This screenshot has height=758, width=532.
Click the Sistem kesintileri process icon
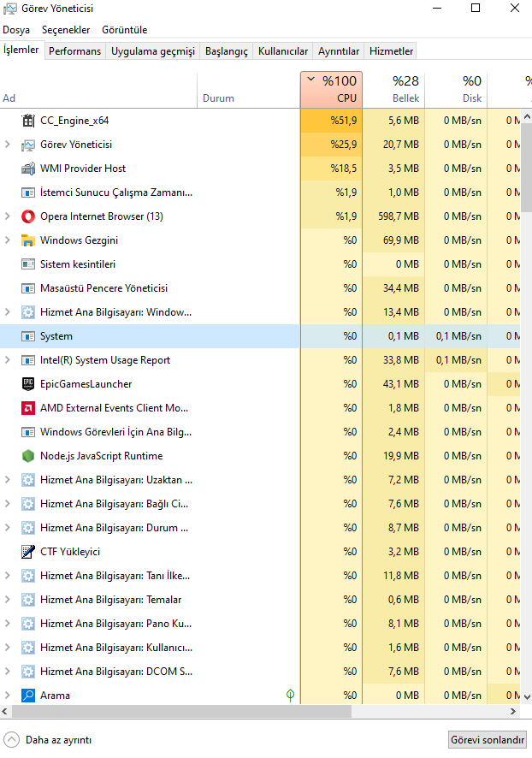pos(28,264)
